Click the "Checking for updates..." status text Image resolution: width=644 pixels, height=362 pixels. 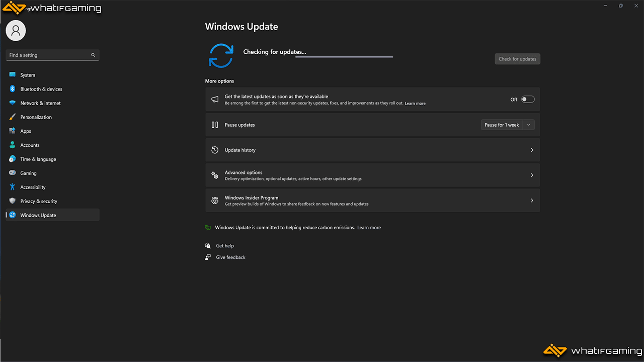(275, 52)
